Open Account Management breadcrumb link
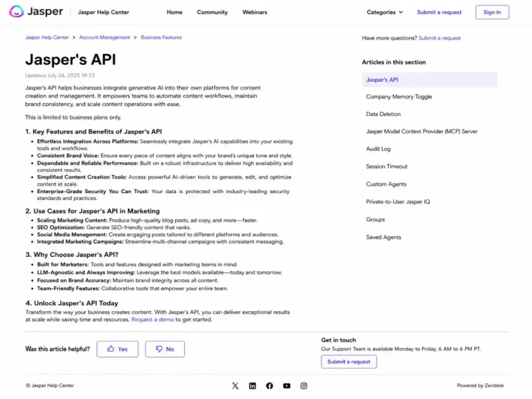 tap(104, 37)
